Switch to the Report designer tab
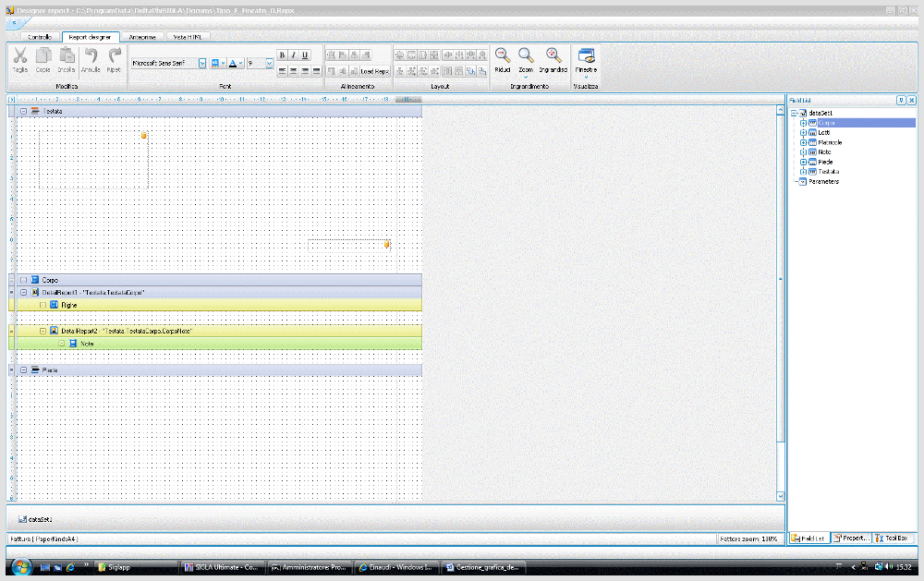924x581 pixels. click(91, 37)
